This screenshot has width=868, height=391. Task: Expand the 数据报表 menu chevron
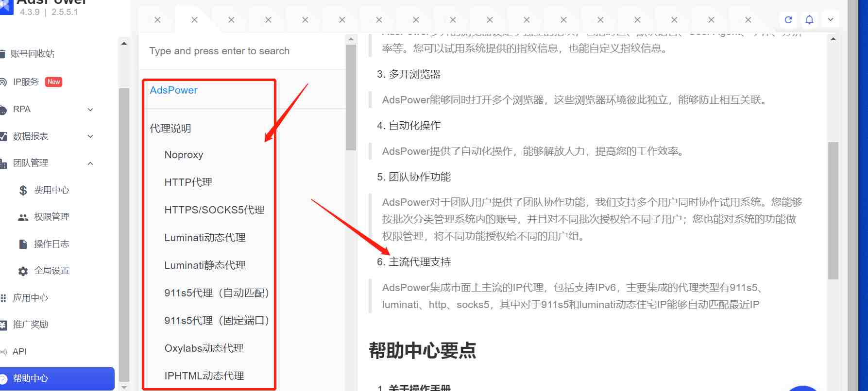tap(90, 136)
